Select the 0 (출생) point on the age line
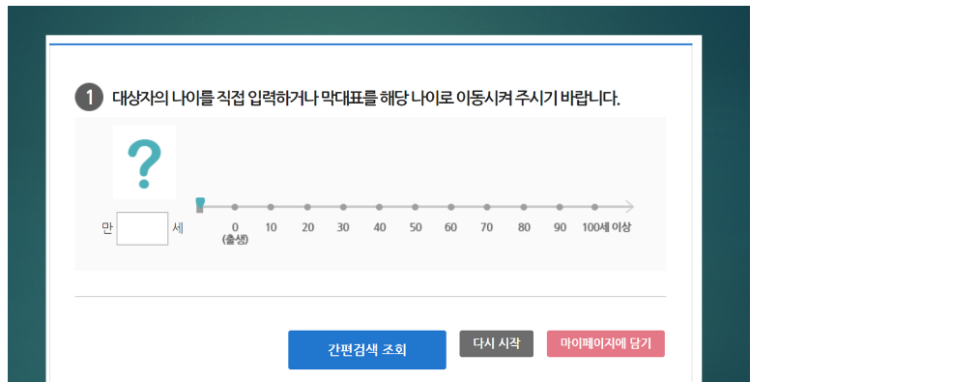The width and height of the screenshot is (980, 382). tap(235, 207)
